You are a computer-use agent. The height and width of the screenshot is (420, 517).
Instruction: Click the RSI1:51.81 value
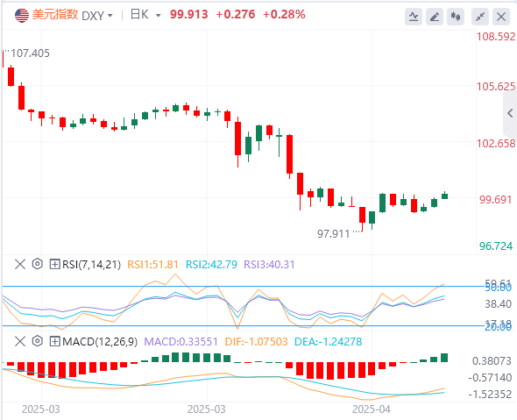click(152, 265)
